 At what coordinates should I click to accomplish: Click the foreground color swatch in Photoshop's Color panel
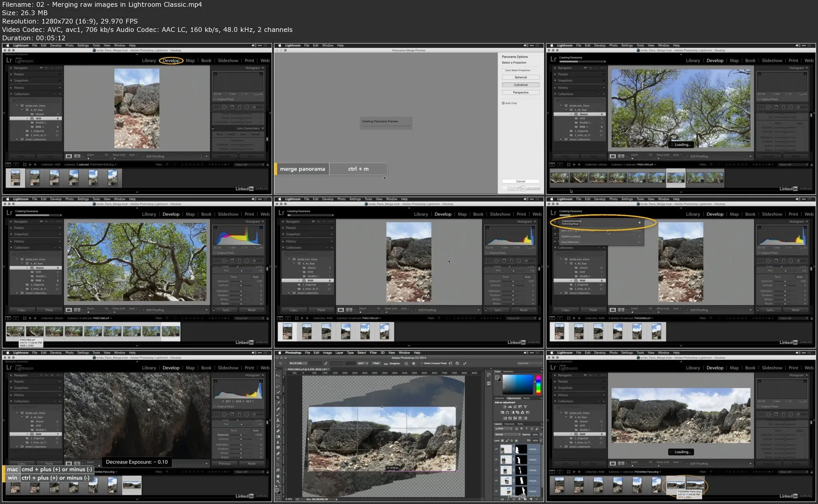(497, 378)
